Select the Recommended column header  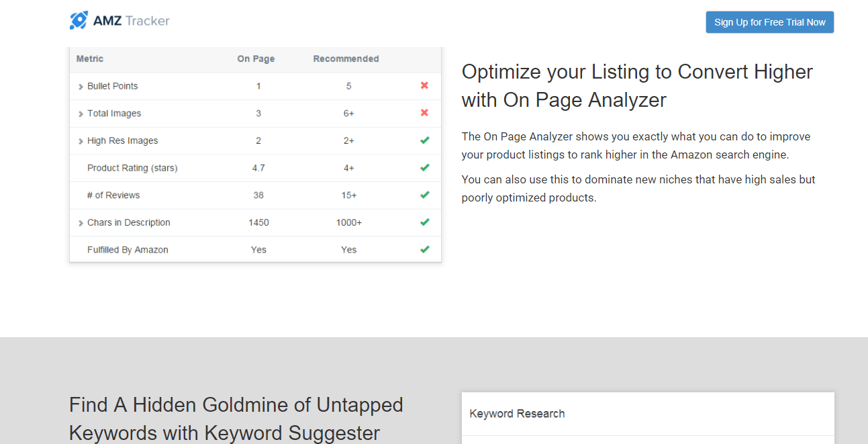tap(346, 59)
